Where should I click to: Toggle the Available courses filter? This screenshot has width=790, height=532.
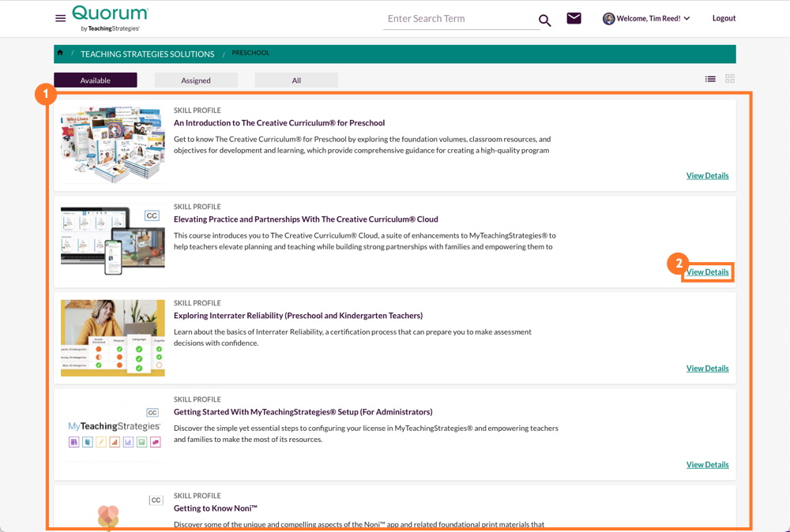(x=95, y=80)
